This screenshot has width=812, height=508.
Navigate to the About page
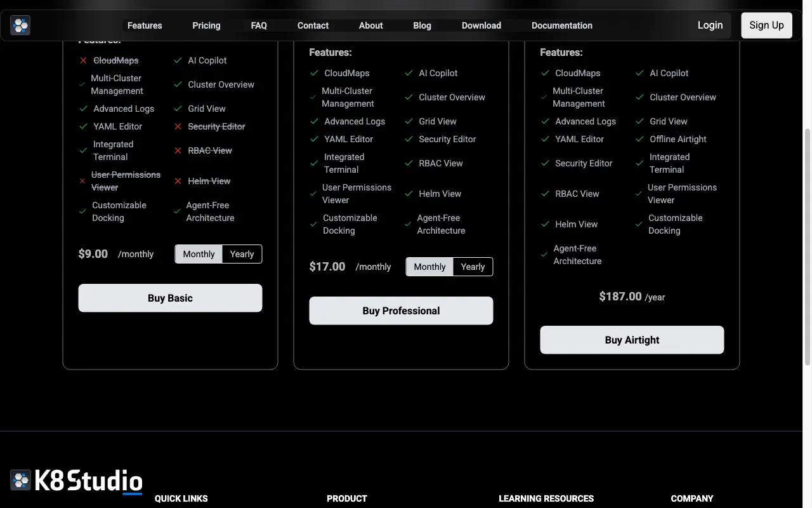pyautogui.click(x=370, y=25)
